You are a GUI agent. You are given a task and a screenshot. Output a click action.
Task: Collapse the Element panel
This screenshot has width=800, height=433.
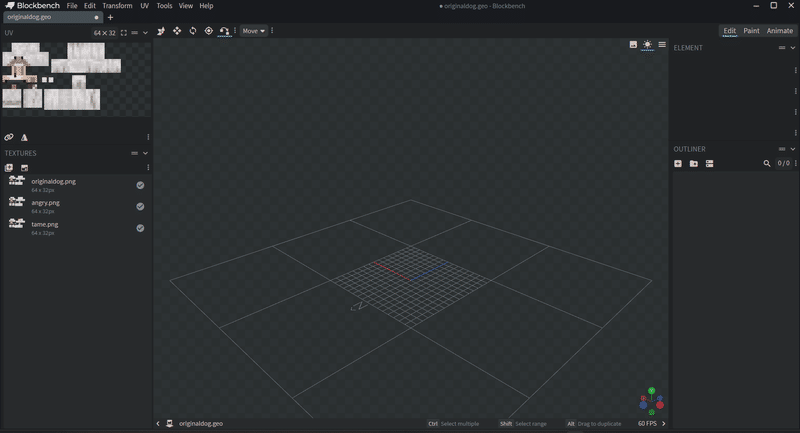(x=793, y=48)
